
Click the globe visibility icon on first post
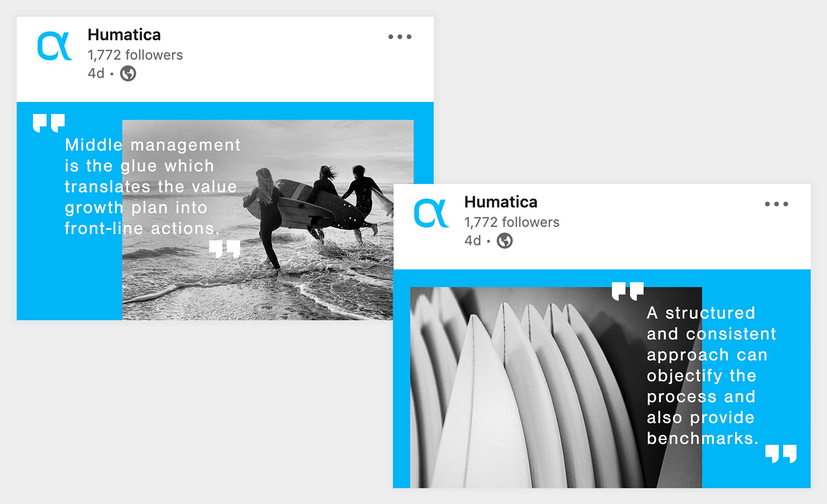pyautogui.click(x=128, y=74)
